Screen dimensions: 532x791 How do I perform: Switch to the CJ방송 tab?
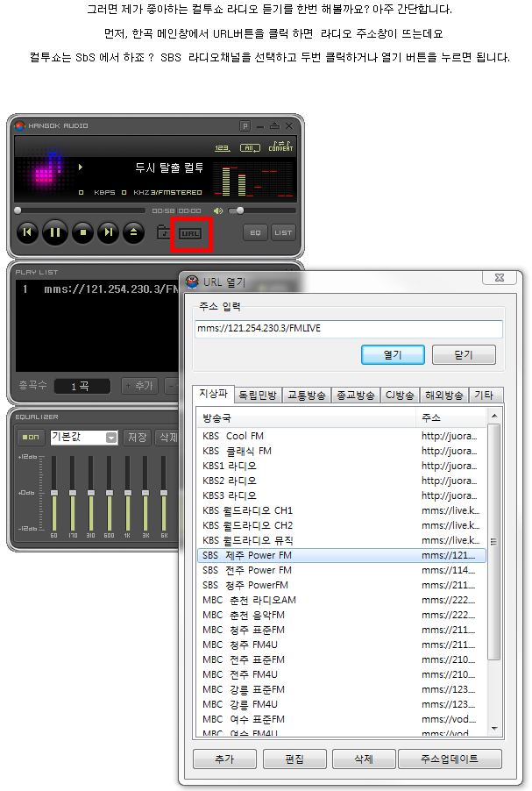[400, 395]
